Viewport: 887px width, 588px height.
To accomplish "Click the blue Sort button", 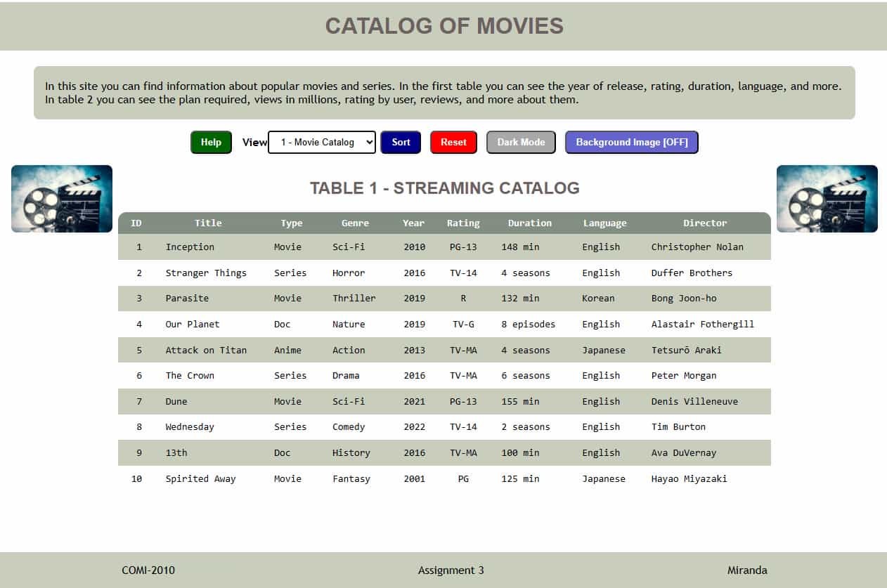I will [x=401, y=142].
